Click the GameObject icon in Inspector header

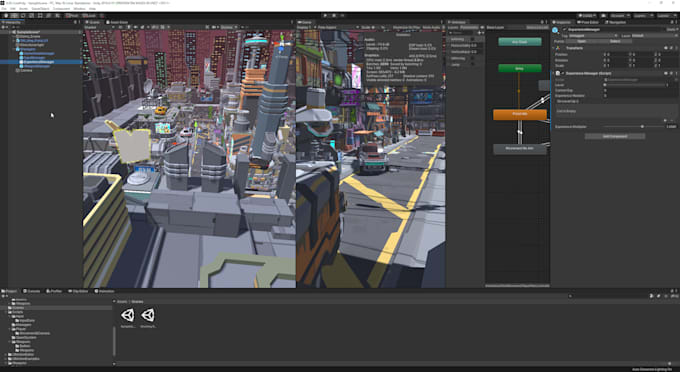click(555, 30)
